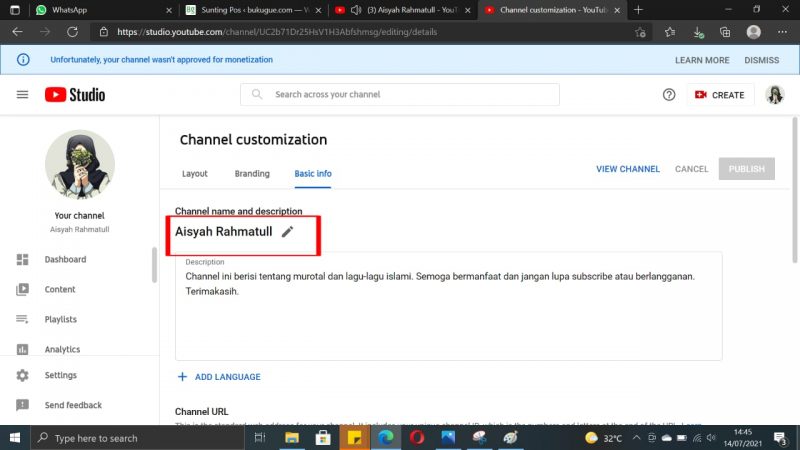The image size is (800, 450).
Task: Mute the audio on Aisyah Rahmatull tab
Action: click(356, 10)
